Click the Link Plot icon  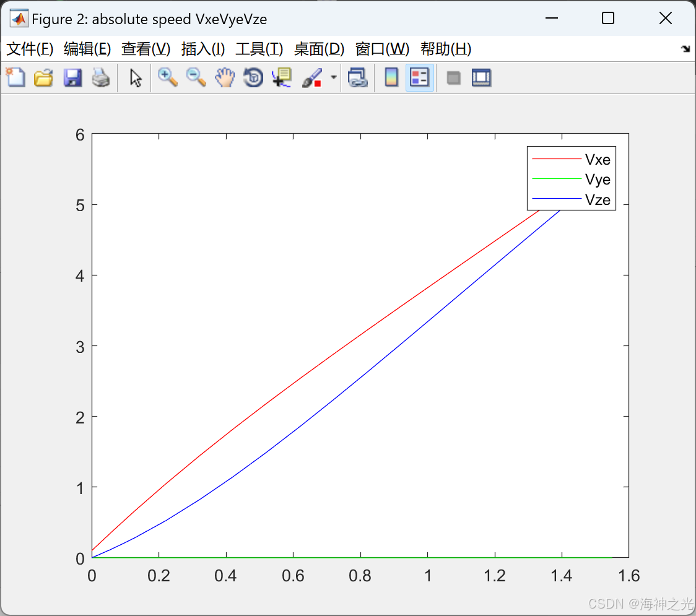pos(358,77)
